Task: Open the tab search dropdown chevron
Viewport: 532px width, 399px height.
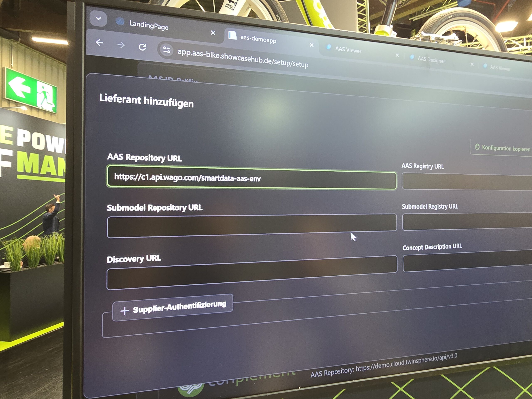Action: [98, 18]
